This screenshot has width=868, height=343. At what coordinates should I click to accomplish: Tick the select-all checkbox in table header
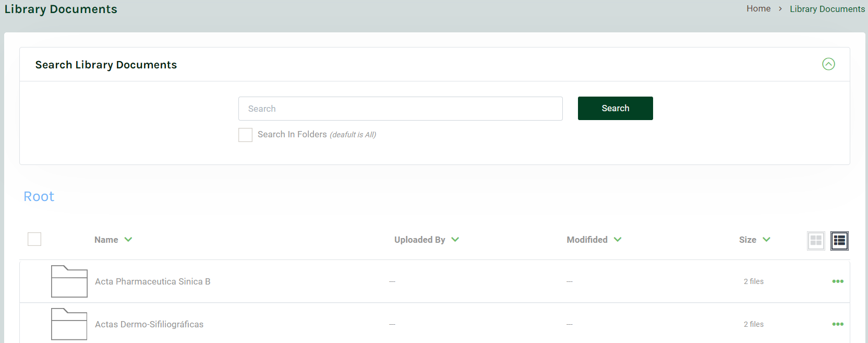(x=34, y=239)
